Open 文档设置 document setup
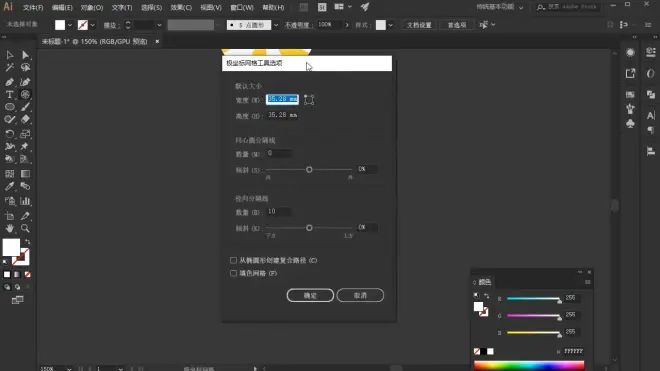 (x=419, y=25)
